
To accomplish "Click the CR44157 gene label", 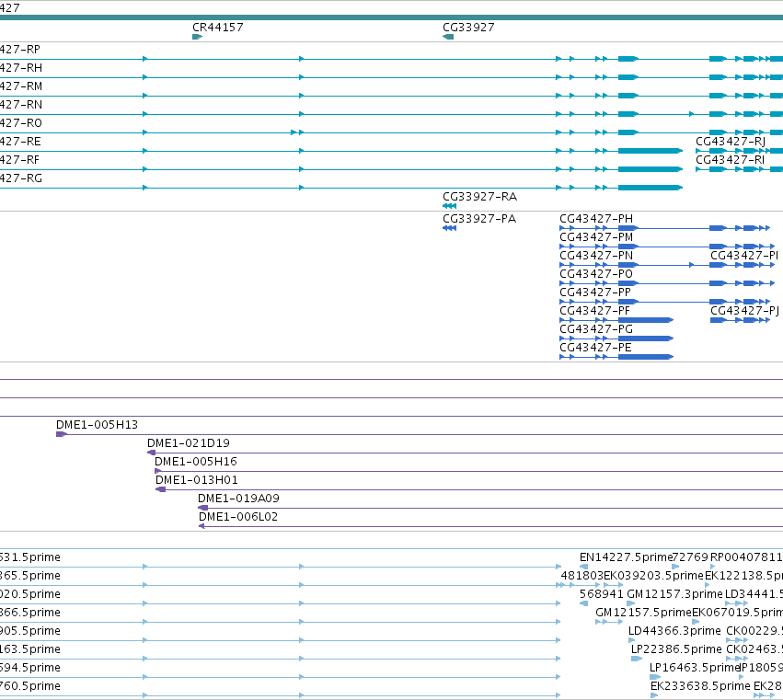I will point(218,27).
